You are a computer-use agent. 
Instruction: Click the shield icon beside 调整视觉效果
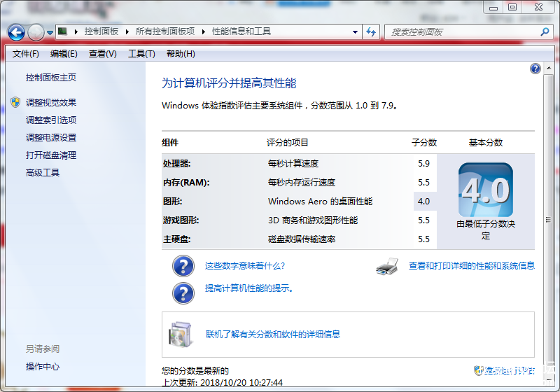[15, 102]
